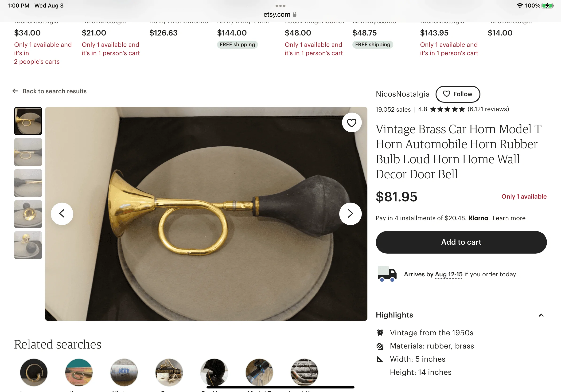Click the lock icon next to etsy.com

tap(294, 14)
